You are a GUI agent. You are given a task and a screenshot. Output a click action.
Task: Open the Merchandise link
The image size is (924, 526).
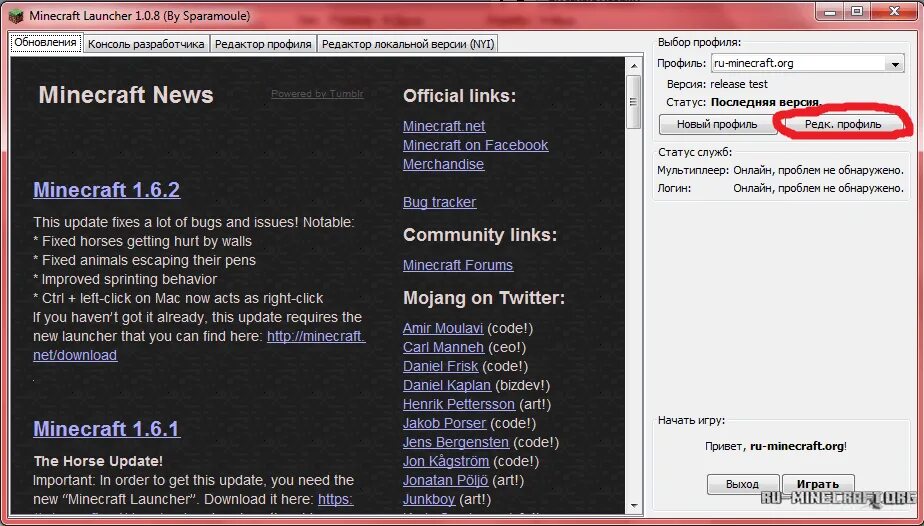point(443,164)
